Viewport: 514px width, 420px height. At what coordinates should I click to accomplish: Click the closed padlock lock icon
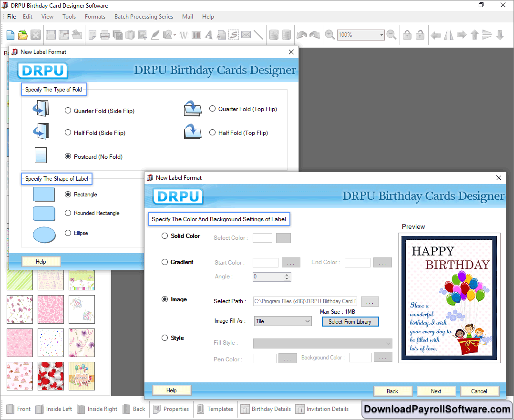407,35
